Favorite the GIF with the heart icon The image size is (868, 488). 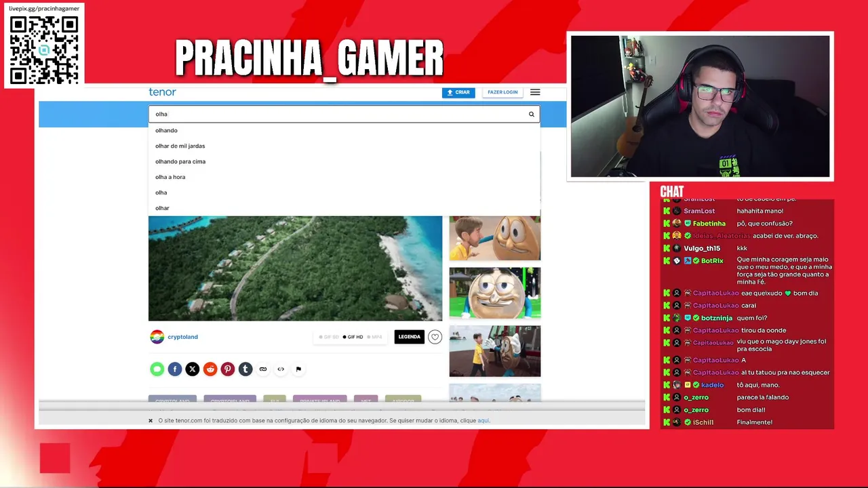point(435,337)
